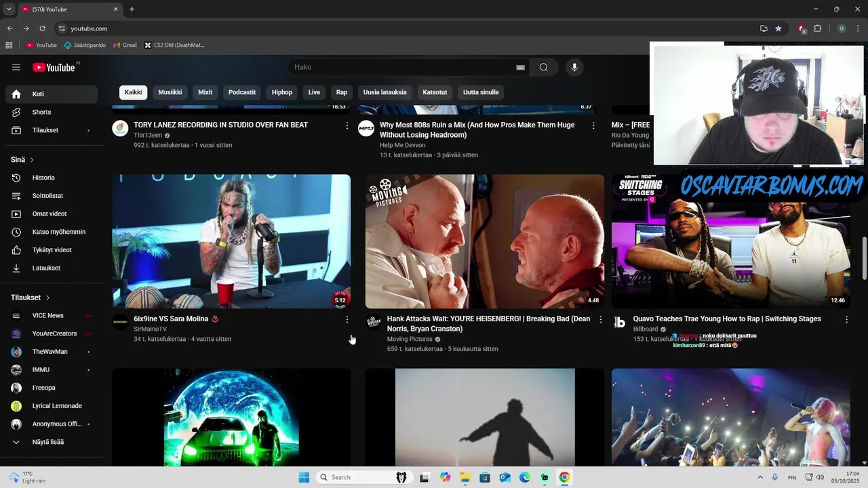Click the search magnifier button

coord(543,67)
